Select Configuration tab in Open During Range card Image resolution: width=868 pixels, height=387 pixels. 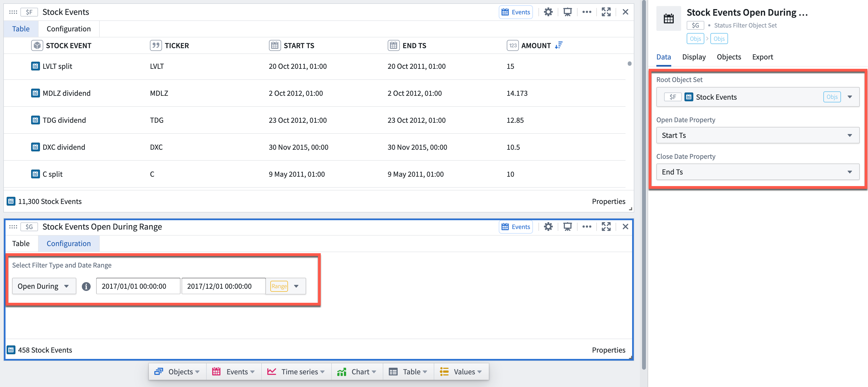click(x=69, y=244)
